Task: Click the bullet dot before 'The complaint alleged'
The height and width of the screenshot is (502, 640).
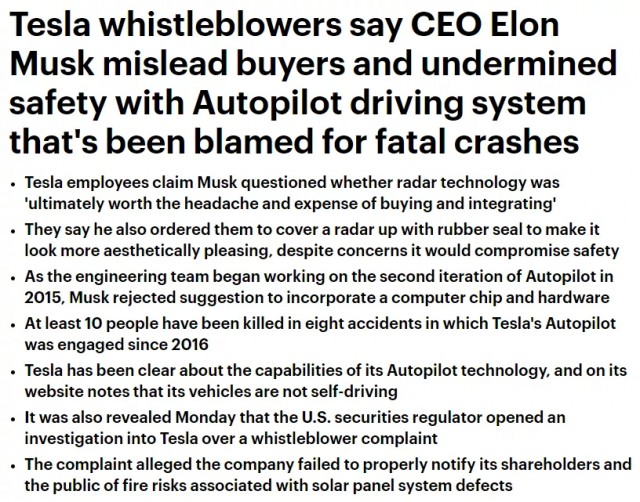Action: click(x=13, y=466)
